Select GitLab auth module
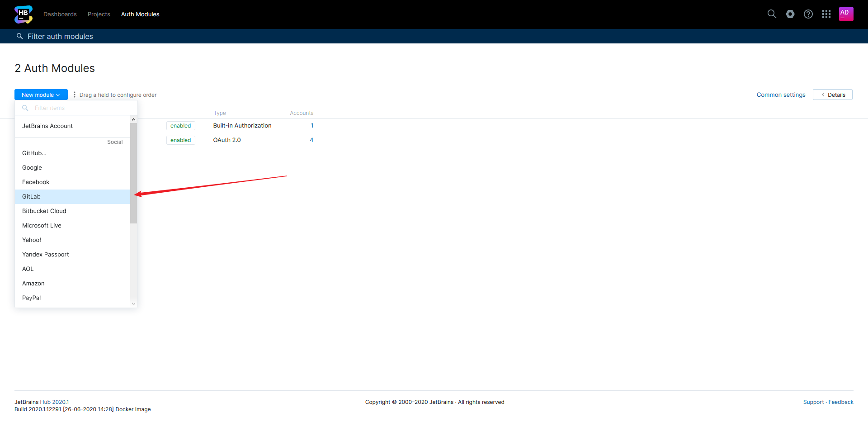This screenshot has width=868, height=427. click(72, 196)
